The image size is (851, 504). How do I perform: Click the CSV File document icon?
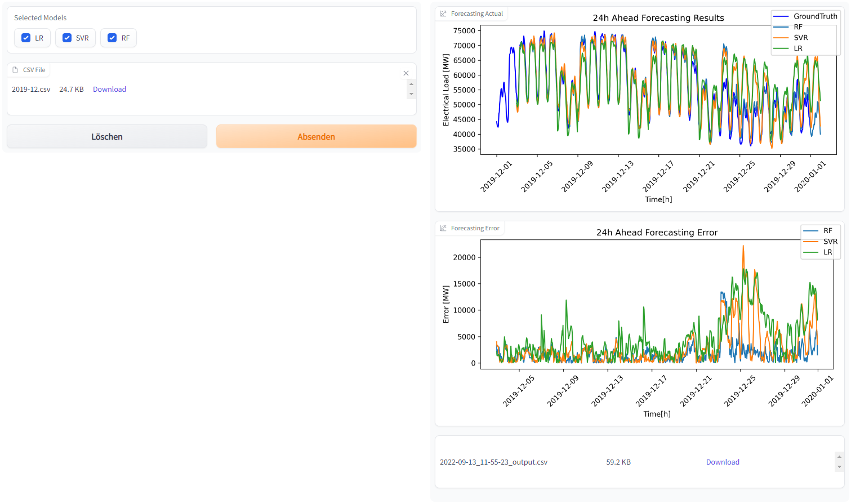pos(15,70)
